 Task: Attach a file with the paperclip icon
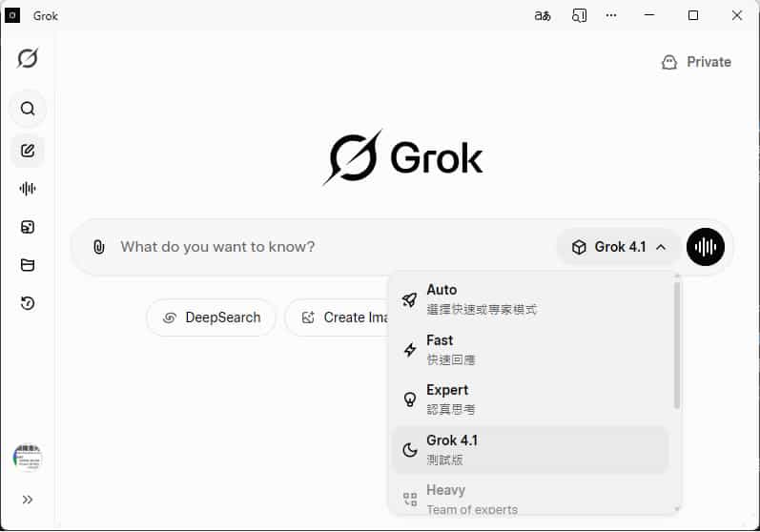tap(99, 247)
